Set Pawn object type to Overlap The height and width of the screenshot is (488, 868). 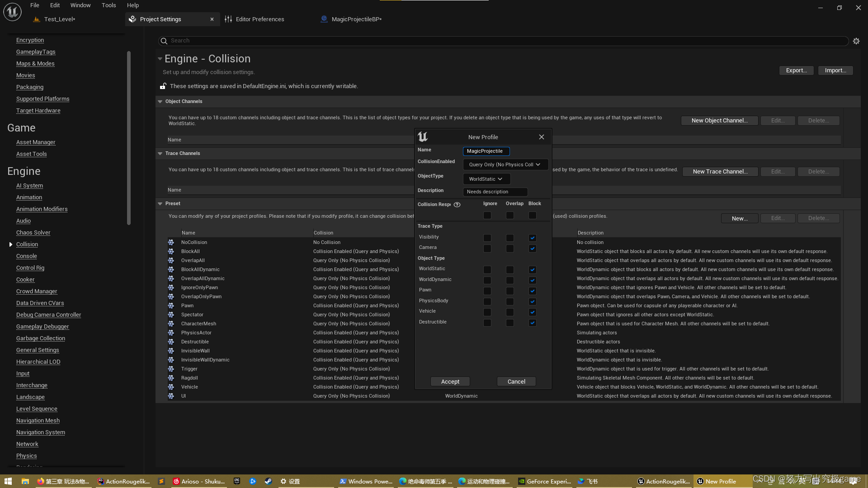[x=510, y=291]
